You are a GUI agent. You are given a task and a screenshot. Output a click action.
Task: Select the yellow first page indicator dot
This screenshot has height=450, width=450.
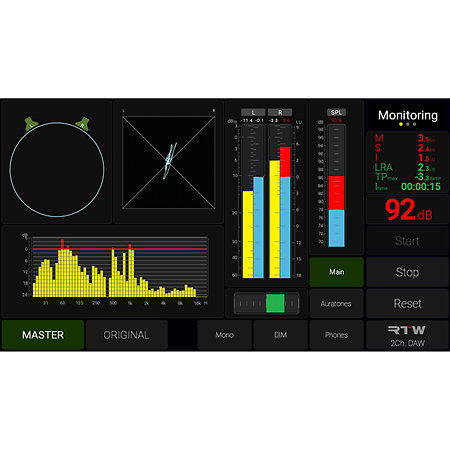(401, 124)
